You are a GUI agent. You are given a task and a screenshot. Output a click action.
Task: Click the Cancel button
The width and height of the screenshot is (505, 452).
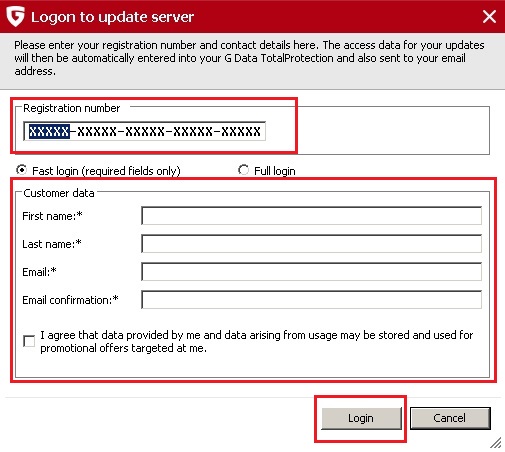coord(450,418)
